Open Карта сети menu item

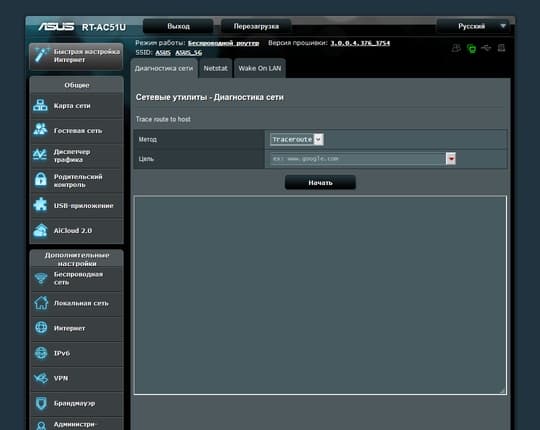click(x=77, y=106)
